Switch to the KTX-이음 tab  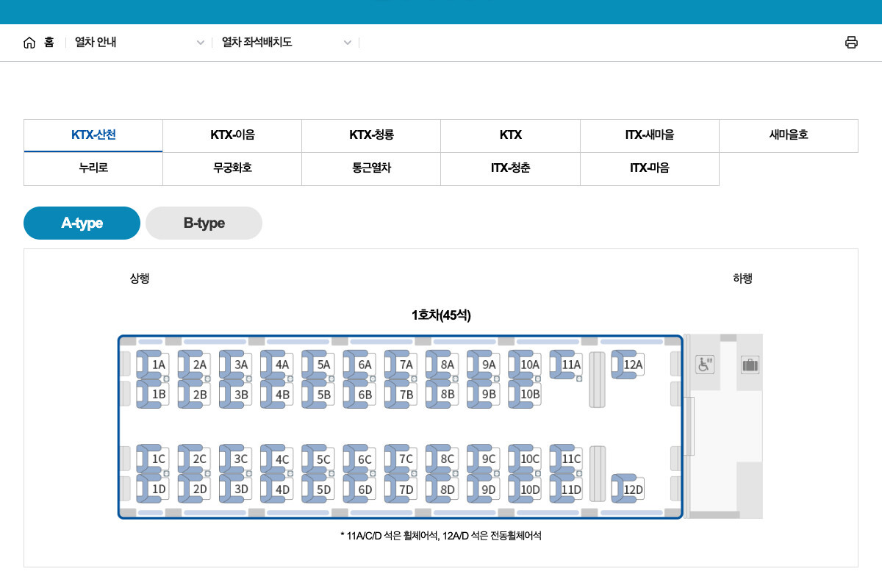[232, 135]
